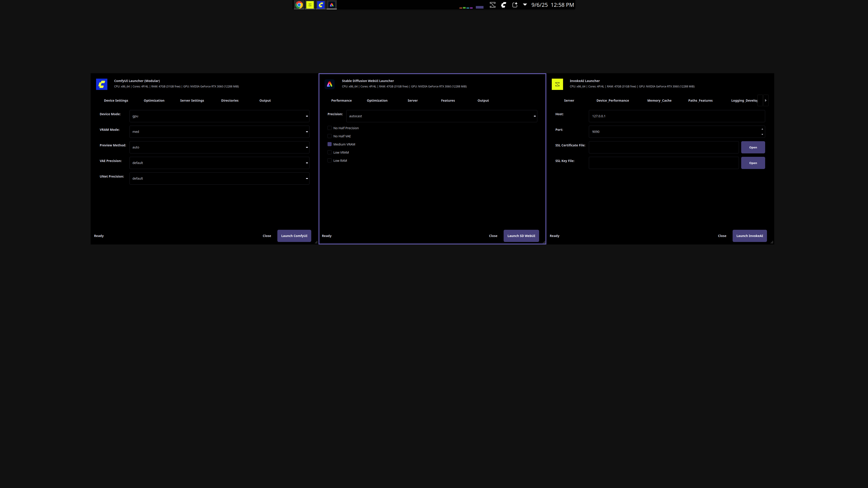
Task: Enable the Low RAM checkbox
Action: click(x=330, y=161)
